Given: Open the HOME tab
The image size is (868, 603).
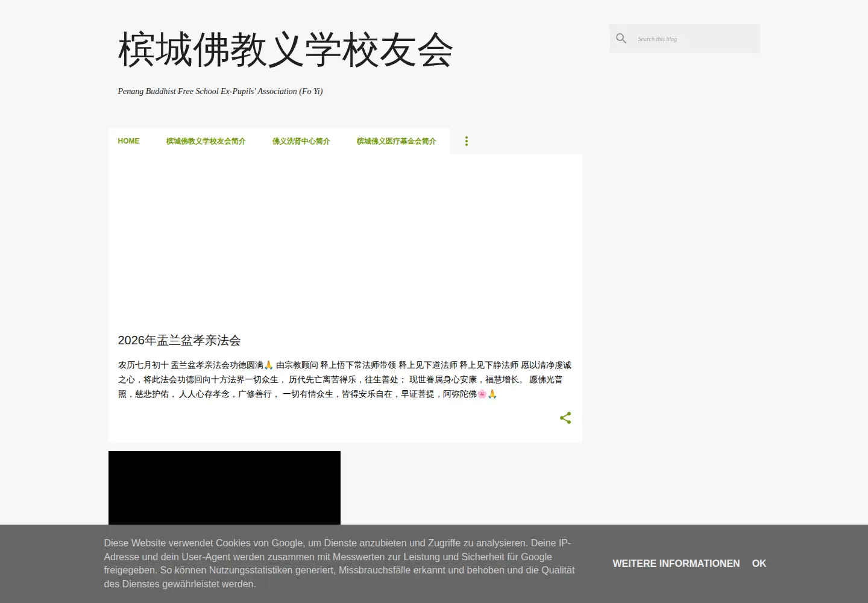Looking at the screenshot, I should 128,141.
